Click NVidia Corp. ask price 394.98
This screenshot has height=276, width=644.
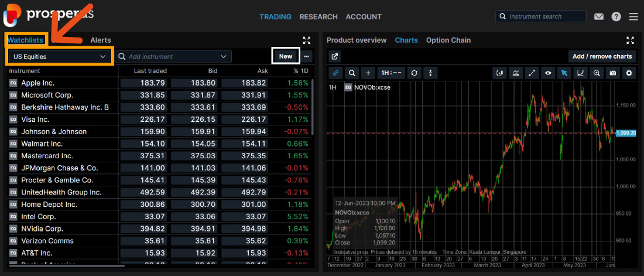(244, 229)
